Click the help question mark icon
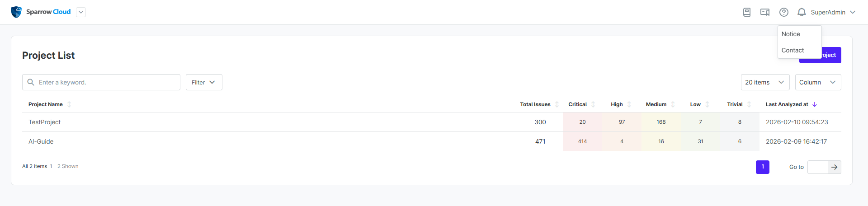The image size is (868, 206). tap(784, 12)
